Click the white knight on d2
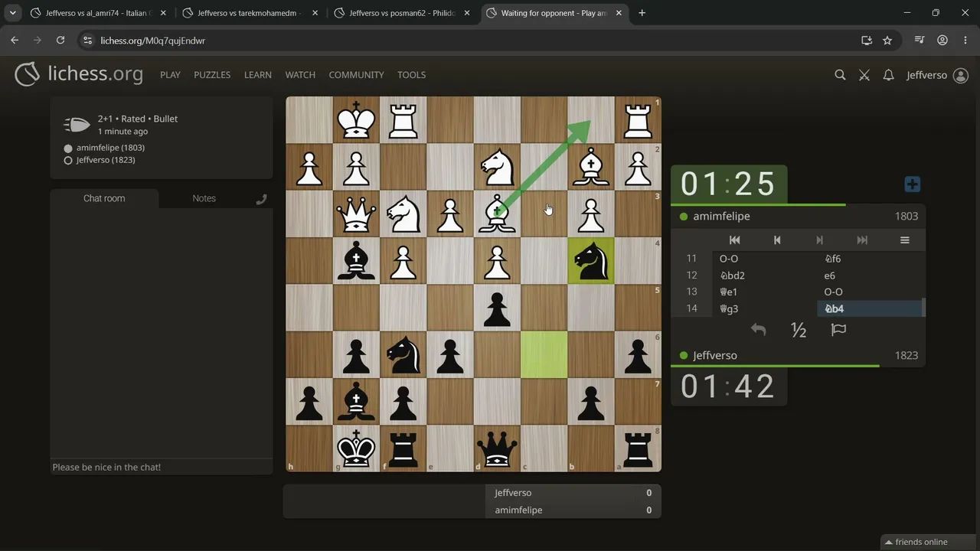Screen dimensions: 980x551 (x=497, y=167)
